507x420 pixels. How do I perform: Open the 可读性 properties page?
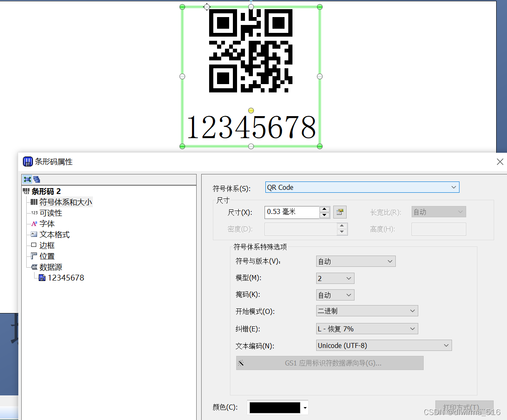pos(51,213)
